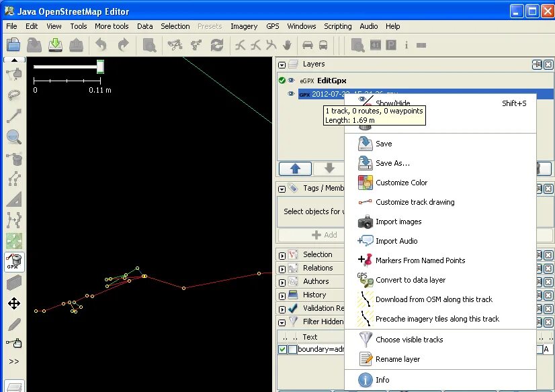Expand the Selection panel

tap(282, 256)
